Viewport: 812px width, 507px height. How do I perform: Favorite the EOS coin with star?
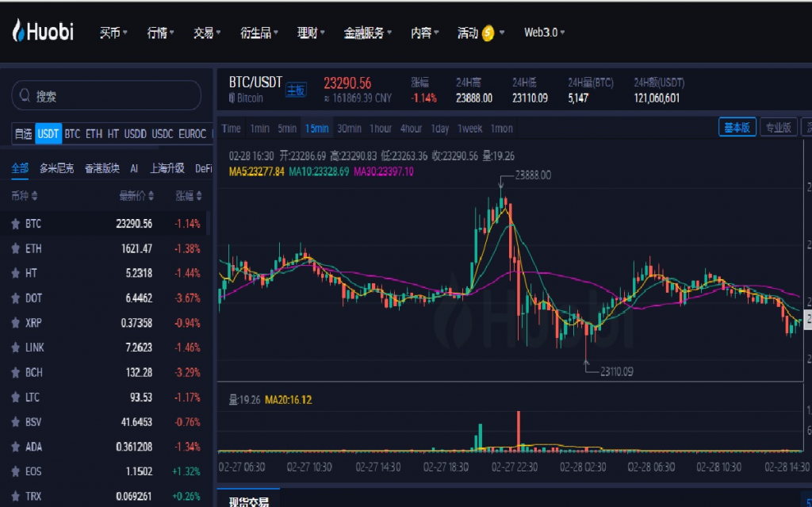tap(15, 471)
